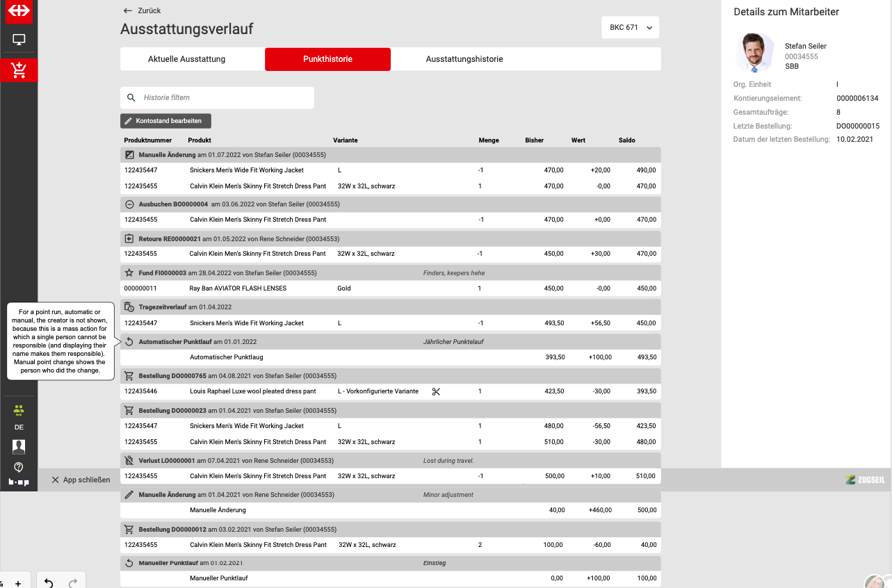Screen dimensions: 892x588
Task: Click the user profile avatar in the sidebar
Action: 19,446
